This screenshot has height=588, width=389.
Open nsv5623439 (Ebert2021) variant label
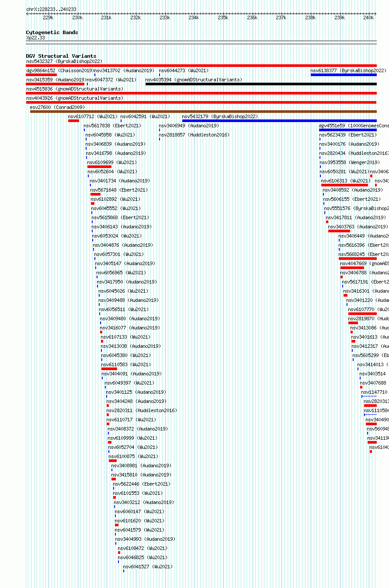(348, 135)
